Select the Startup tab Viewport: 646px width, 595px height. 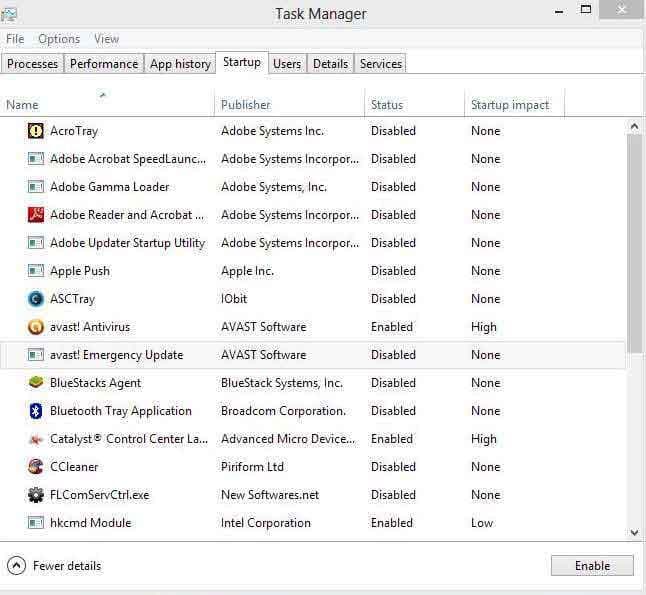242,63
